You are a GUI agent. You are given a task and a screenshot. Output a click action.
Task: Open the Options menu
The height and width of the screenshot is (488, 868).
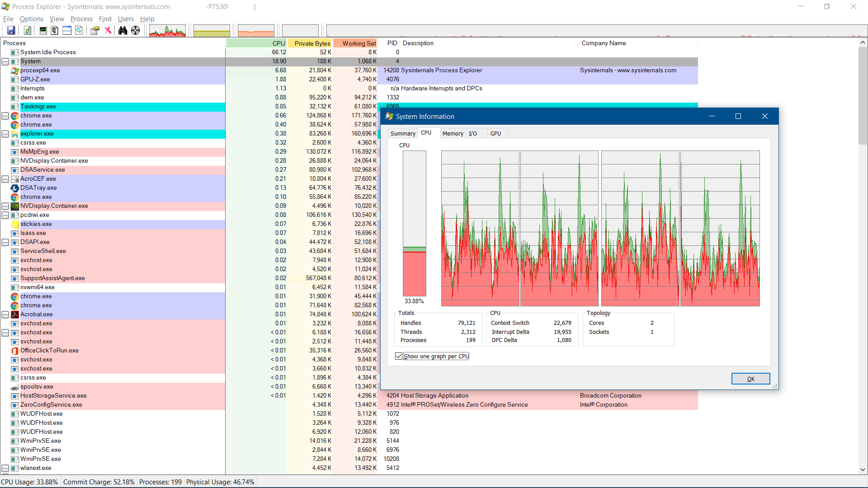coord(31,19)
